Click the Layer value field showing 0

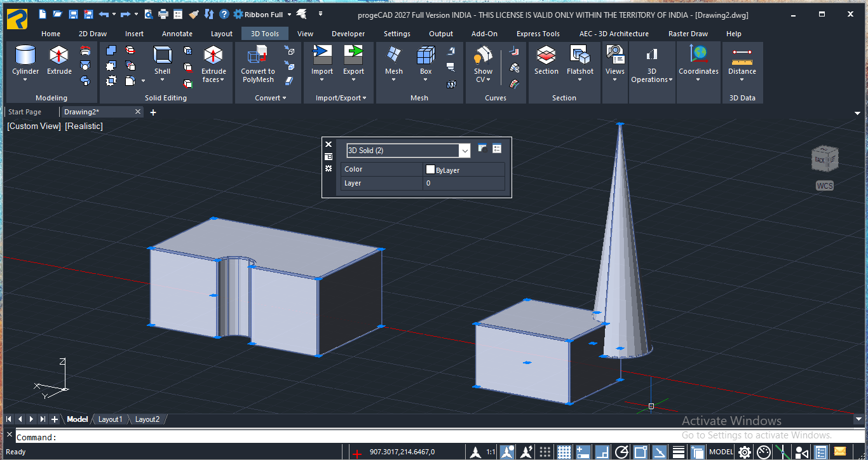464,183
